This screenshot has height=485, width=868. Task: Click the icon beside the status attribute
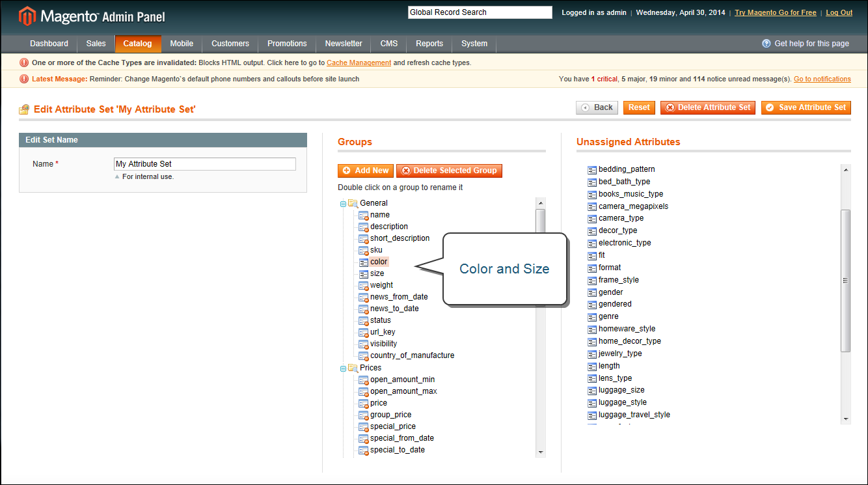[364, 320]
